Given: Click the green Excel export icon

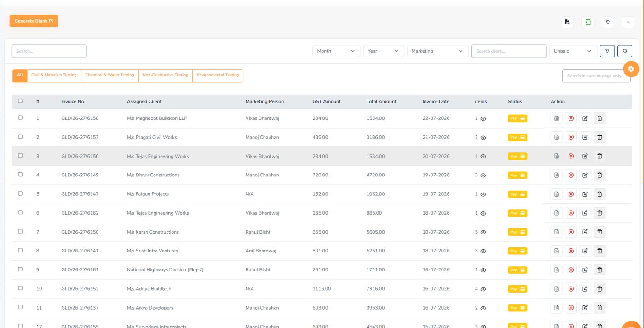Looking at the screenshot, I should pos(587,22).
